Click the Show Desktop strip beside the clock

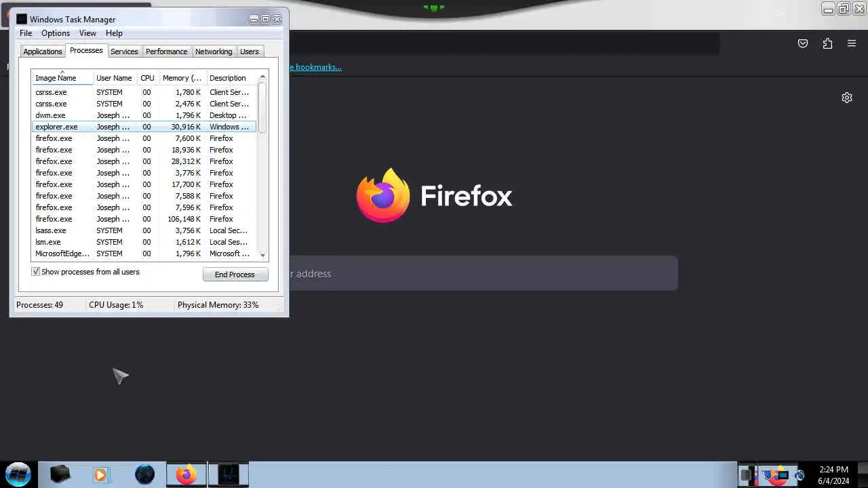(863, 474)
